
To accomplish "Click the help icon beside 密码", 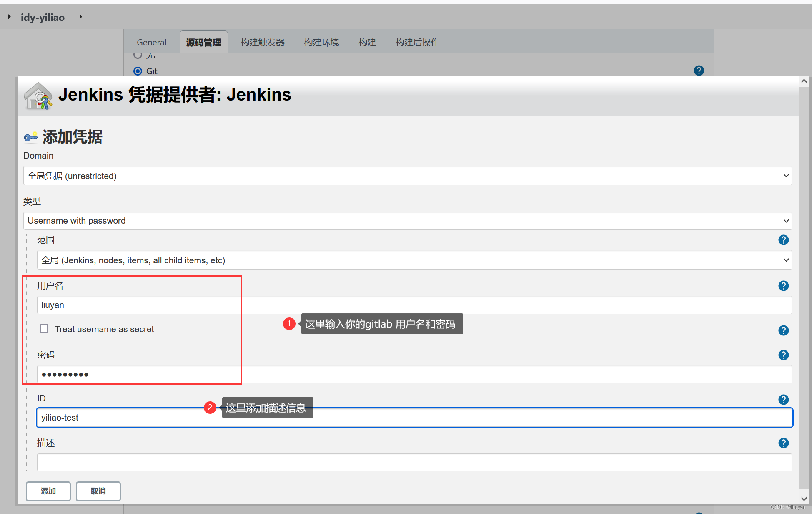I will tap(783, 355).
